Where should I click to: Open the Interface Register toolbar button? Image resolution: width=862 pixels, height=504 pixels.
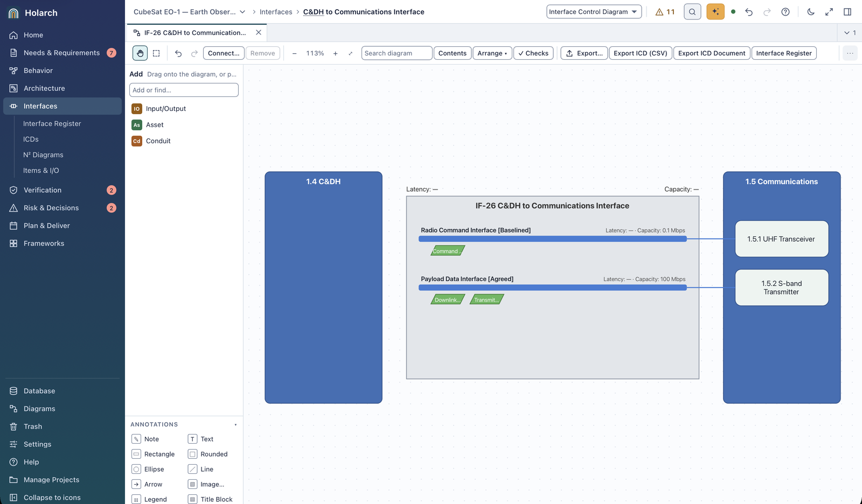[x=784, y=53]
